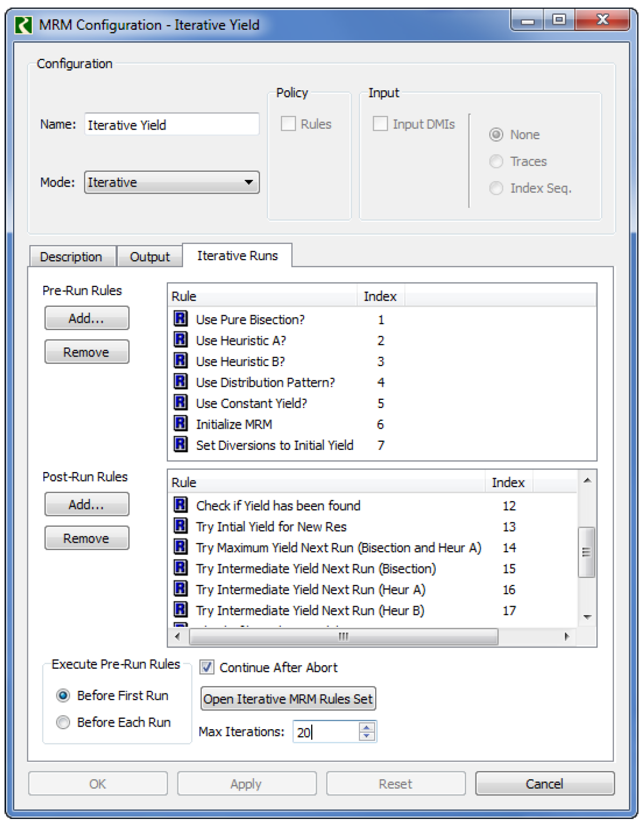Open the Mode dropdown showing Iterative
644x821 pixels.
click(171, 182)
